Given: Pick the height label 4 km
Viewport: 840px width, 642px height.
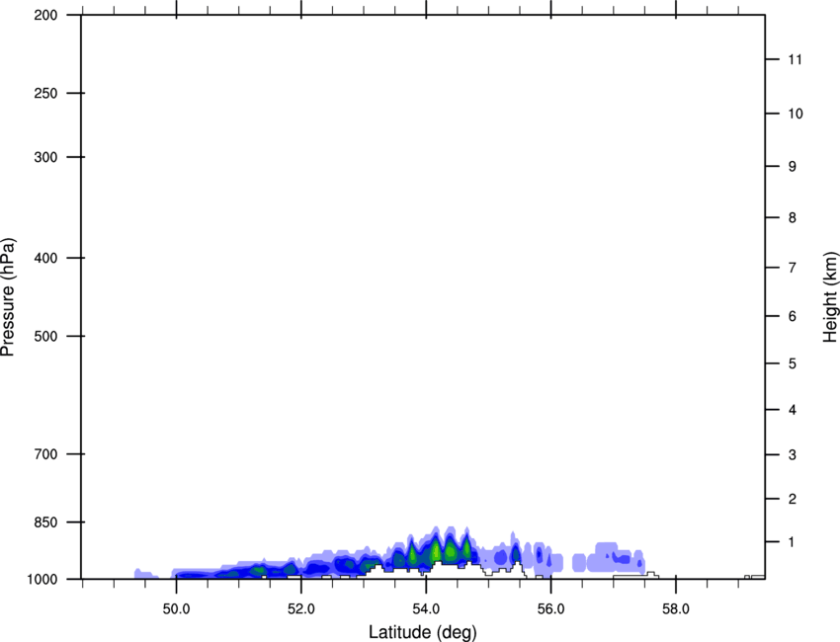Looking at the screenshot, I should 793,410.
